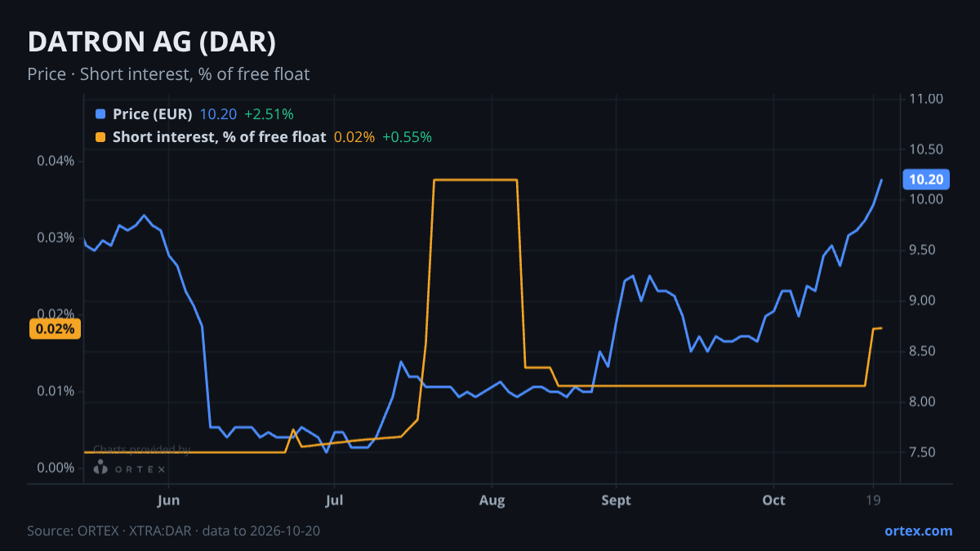Click the blue Price legend swatch
The width and height of the screenshot is (980, 551).
100,113
